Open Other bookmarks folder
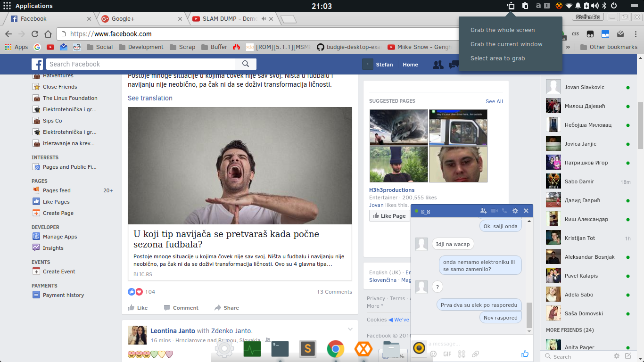The width and height of the screenshot is (644, 362). click(x=609, y=47)
